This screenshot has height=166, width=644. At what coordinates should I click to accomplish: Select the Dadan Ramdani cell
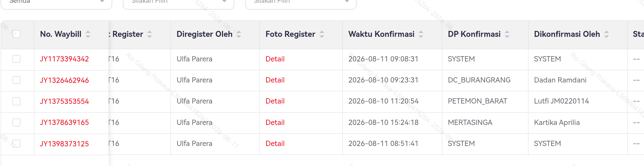tap(560, 80)
